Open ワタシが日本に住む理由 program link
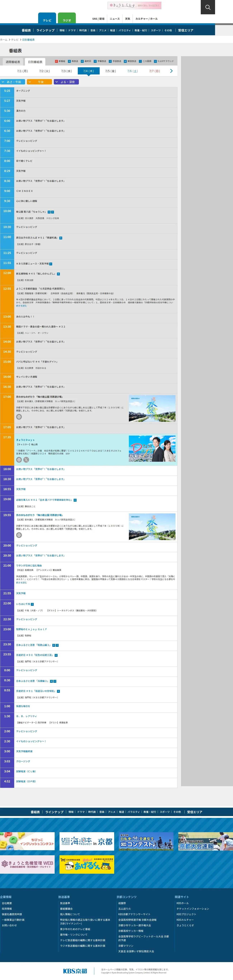The image size is (233, 980). tap(29, 566)
